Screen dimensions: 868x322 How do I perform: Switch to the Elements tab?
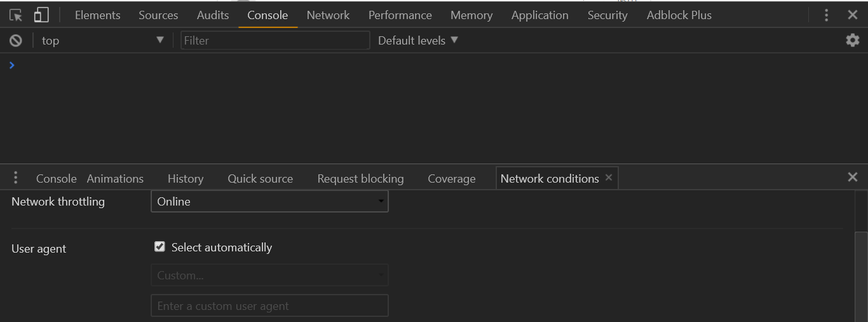point(98,15)
